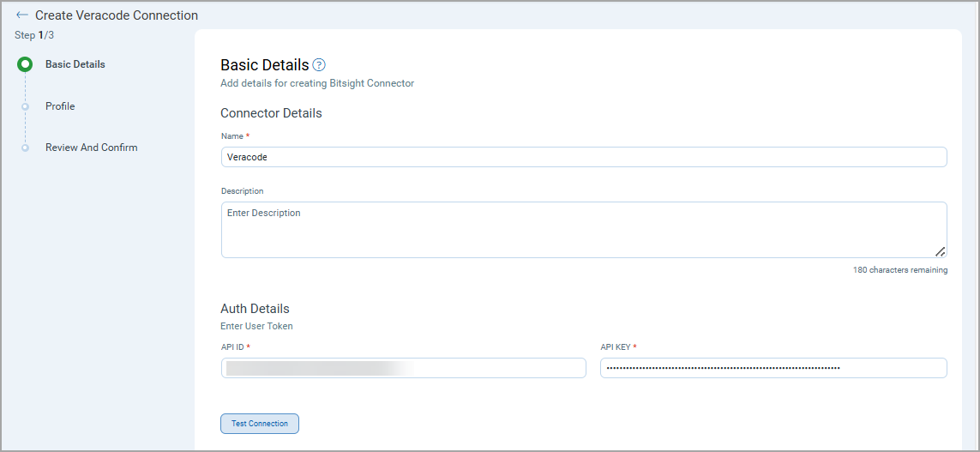Click the 180 characters remaining counter
The height and width of the screenshot is (452, 980).
pyautogui.click(x=899, y=270)
